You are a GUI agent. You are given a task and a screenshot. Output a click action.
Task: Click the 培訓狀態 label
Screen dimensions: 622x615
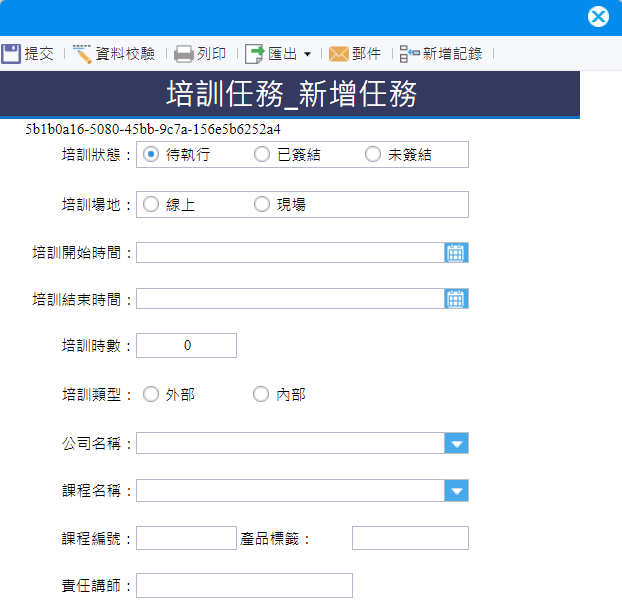click(x=96, y=154)
